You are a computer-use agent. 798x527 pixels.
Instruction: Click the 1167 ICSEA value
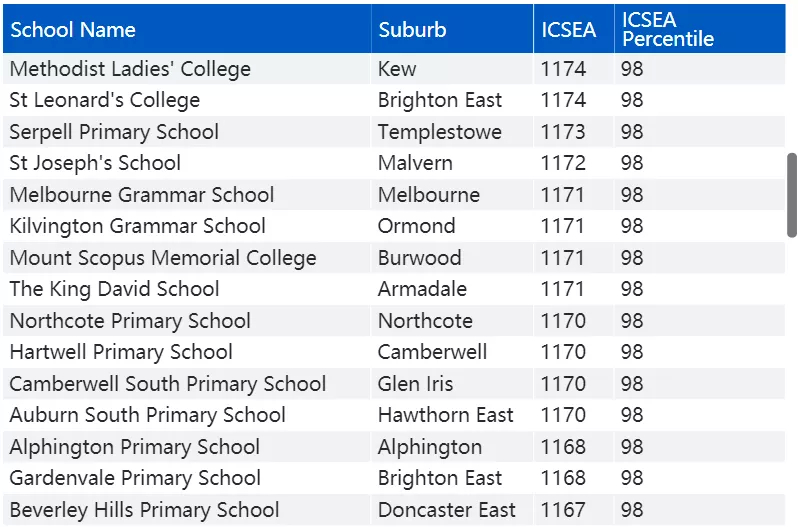click(563, 510)
